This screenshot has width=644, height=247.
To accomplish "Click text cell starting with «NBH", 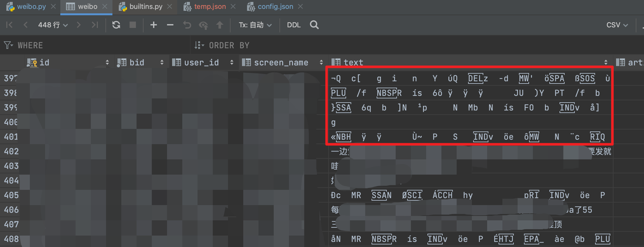I will (x=471, y=137).
